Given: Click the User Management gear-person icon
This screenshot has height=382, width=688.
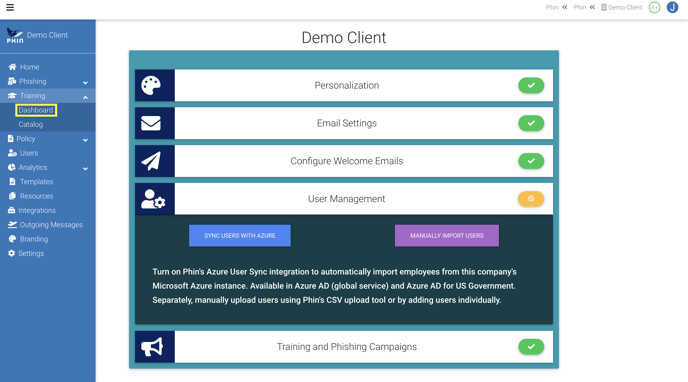Looking at the screenshot, I should pos(153,199).
